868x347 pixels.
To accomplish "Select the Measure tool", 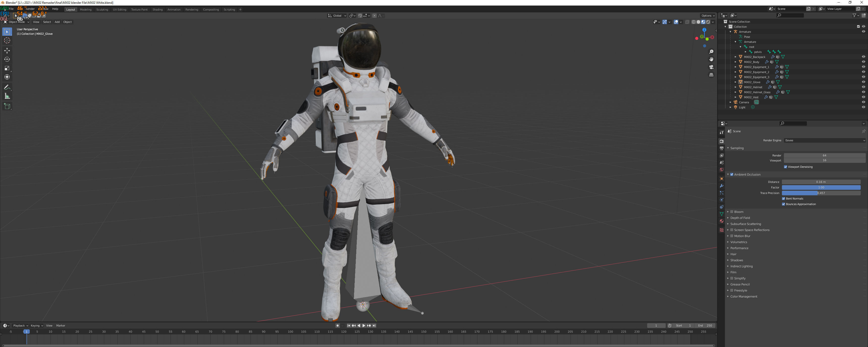I will click(x=7, y=96).
